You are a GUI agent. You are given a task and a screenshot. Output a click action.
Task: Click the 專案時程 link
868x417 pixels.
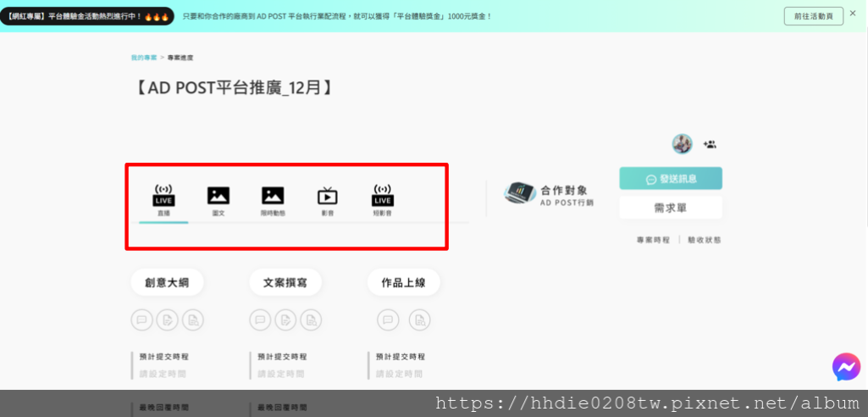653,240
